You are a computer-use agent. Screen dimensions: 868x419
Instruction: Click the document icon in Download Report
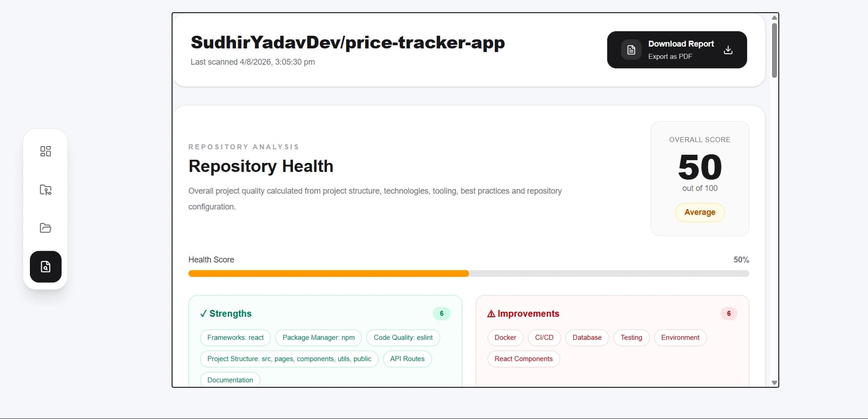pyautogui.click(x=631, y=50)
